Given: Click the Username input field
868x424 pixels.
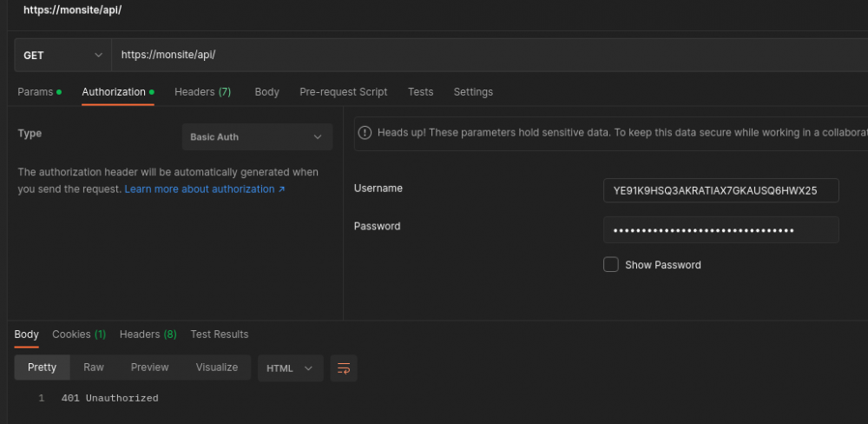Looking at the screenshot, I should (720, 190).
